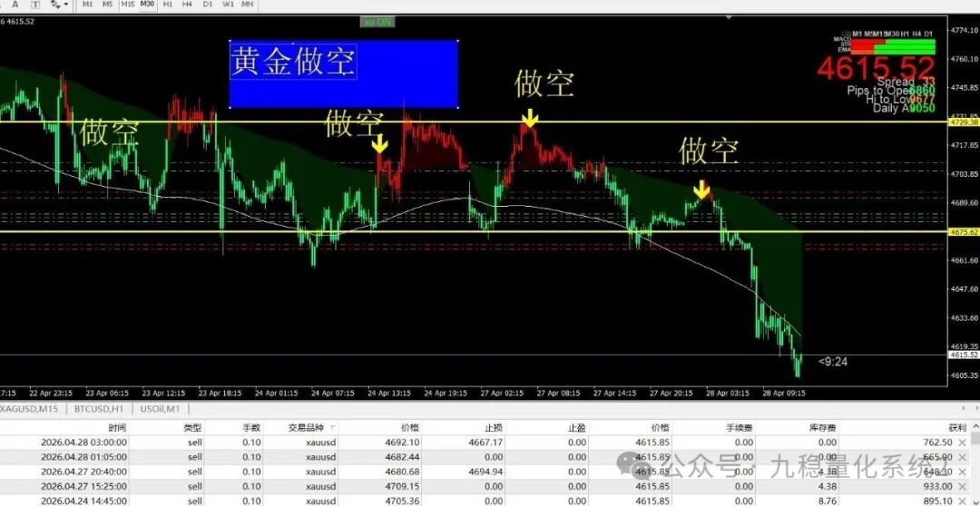Viewport: 980px width, 506px height.
Task: Switch chart to MN monthly timeframe
Action: pos(248,4)
